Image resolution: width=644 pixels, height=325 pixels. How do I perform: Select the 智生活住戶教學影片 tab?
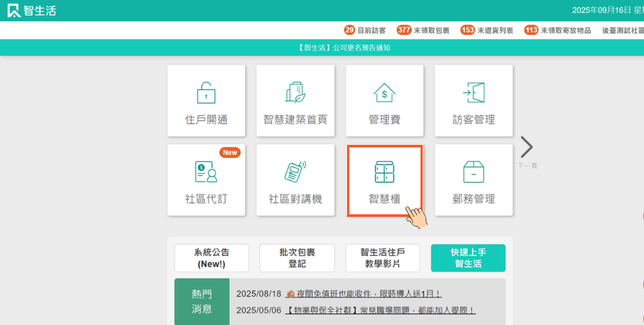tap(383, 258)
